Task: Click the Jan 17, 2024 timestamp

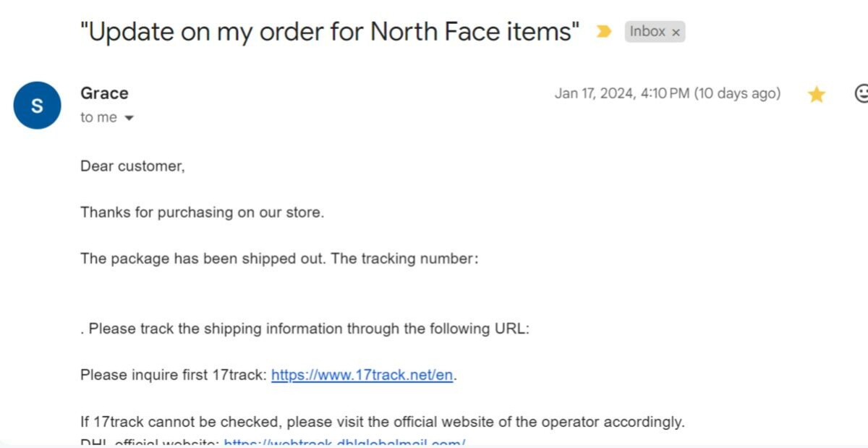Action: point(667,93)
